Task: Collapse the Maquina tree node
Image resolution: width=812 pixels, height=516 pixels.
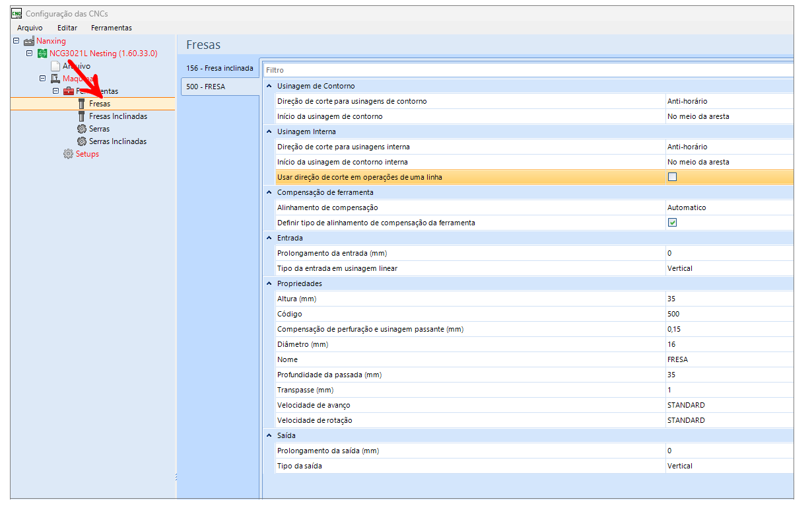Action: click(x=43, y=79)
